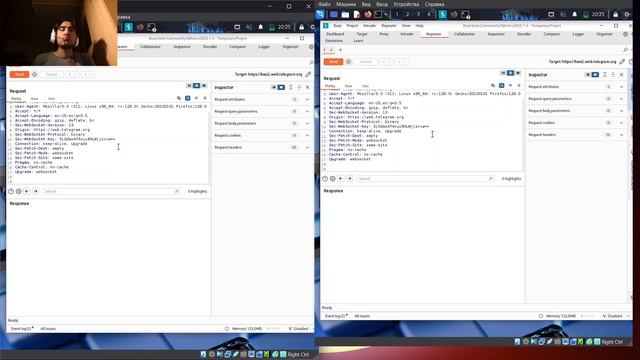Select Raw view in right window request editor
This screenshot has height=360, width=640.
pyautogui.click(x=348, y=86)
